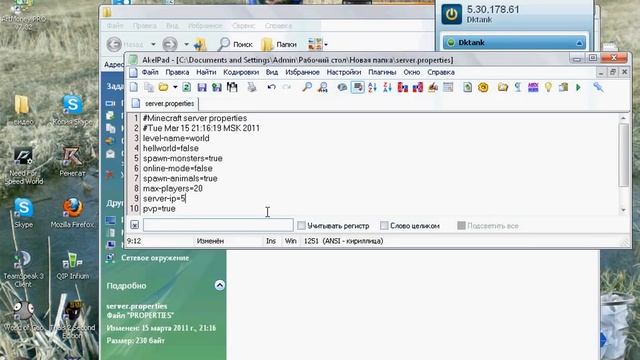Click the purple ABC hex icon
The height and width of the screenshot is (360, 640).
[533, 87]
